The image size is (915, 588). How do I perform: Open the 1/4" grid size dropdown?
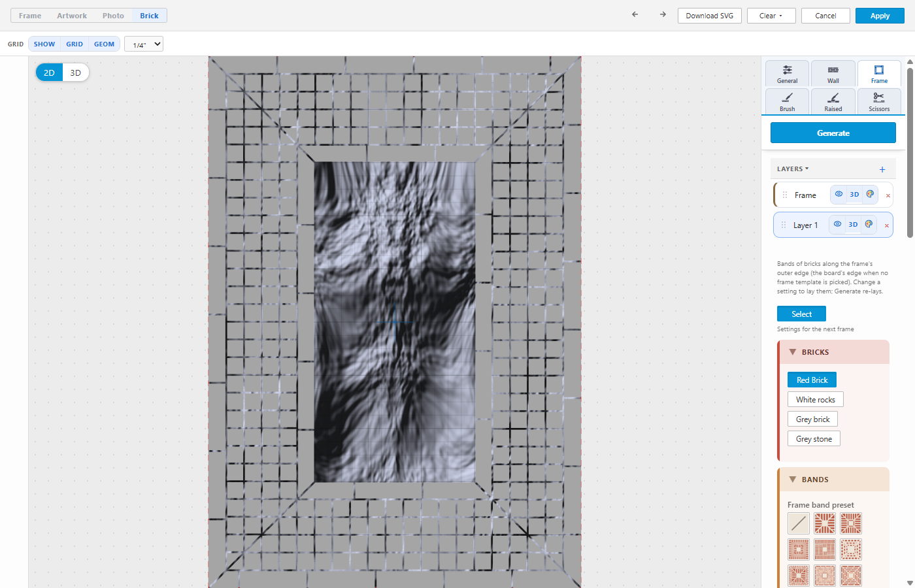[x=144, y=44]
